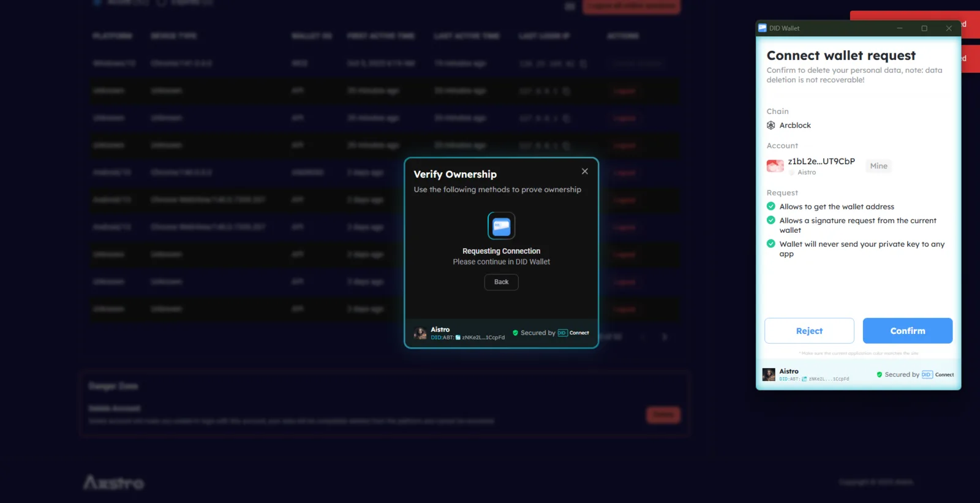Click the small DID icon before zNKe2L...1CcpFd in Verify Ownership
The width and height of the screenshot is (980, 503).
tap(458, 338)
